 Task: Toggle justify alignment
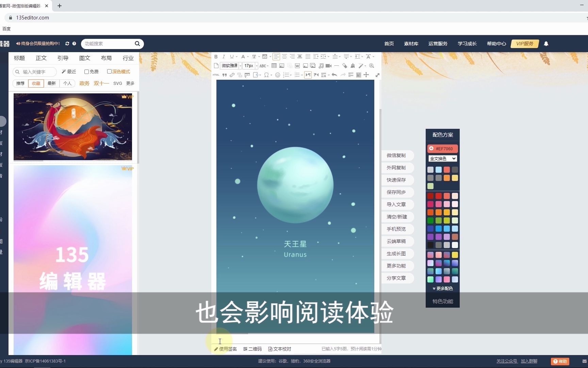pos(308,57)
